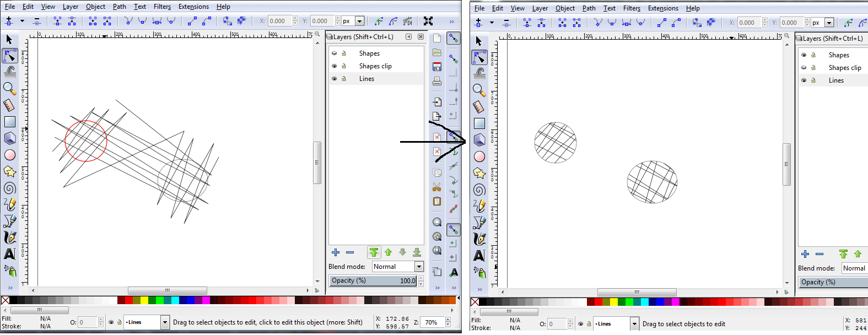
Task: Select the Text tool in right window
Action: click(x=479, y=255)
